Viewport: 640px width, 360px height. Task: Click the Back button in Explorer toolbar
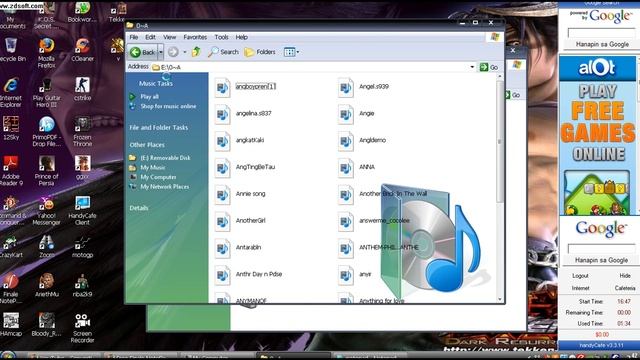pyautogui.click(x=143, y=52)
